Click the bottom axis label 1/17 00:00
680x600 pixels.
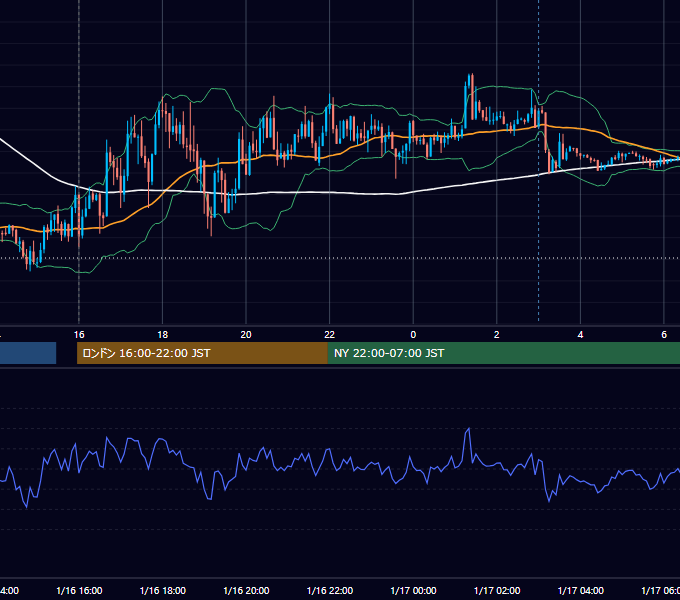(413, 591)
